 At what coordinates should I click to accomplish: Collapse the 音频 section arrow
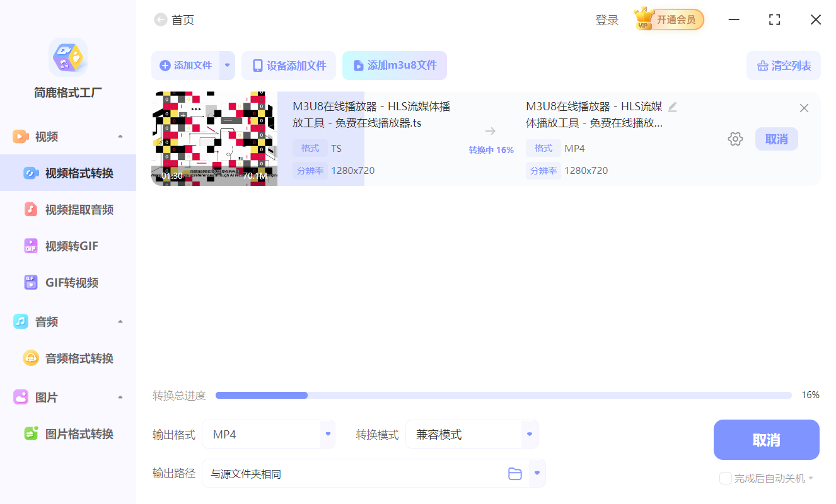coord(120,322)
